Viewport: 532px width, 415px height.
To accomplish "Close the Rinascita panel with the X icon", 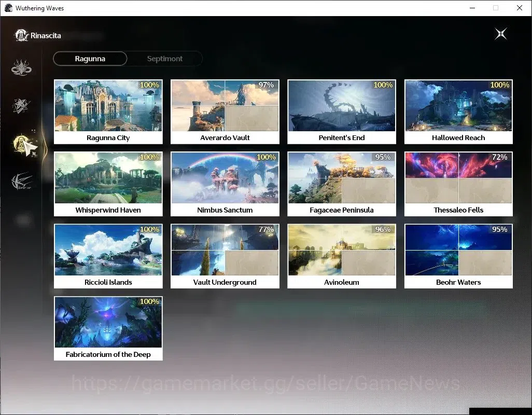I will pyautogui.click(x=501, y=34).
